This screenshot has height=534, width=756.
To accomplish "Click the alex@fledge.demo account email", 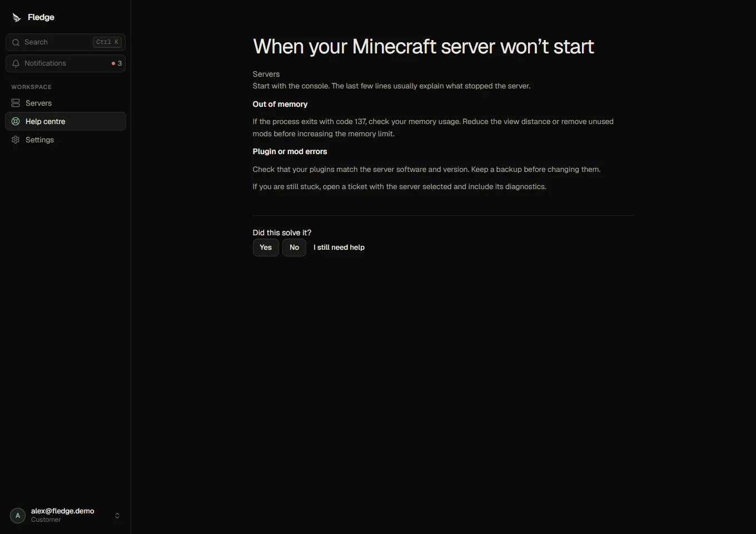I will [x=63, y=511].
